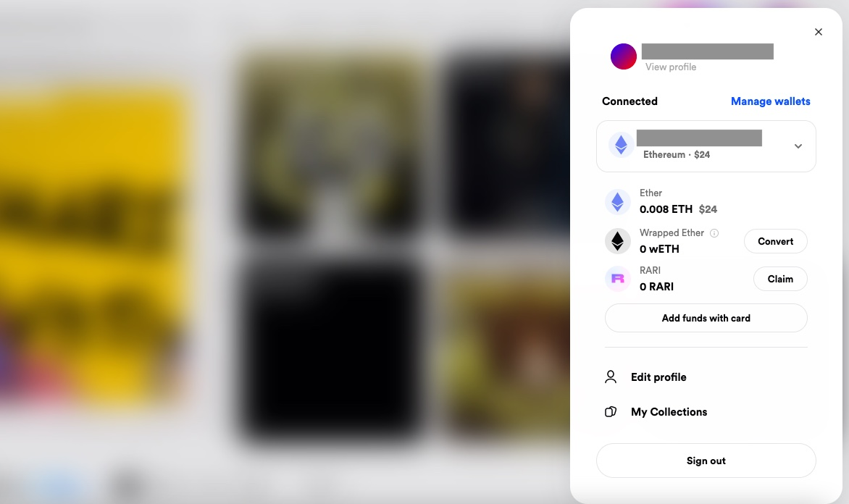Open the Edit profile menu item
849x504 pixels.
coord(658,377)
